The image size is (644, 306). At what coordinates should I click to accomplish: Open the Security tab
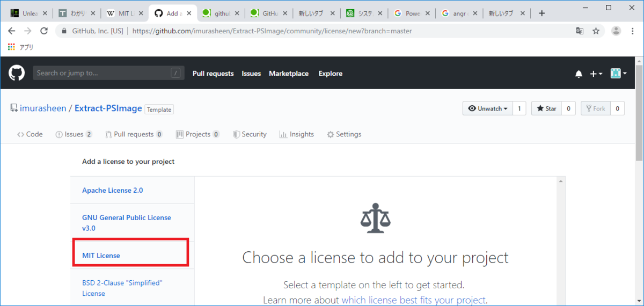[250, 134]
